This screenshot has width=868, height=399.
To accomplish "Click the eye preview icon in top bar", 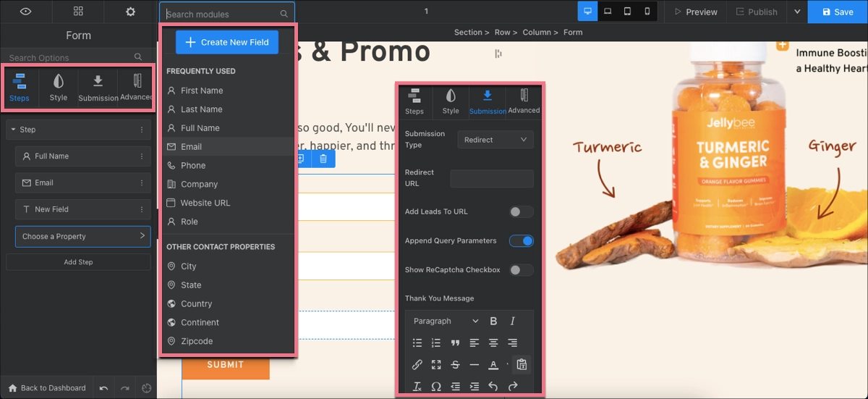I will [26, 12].
